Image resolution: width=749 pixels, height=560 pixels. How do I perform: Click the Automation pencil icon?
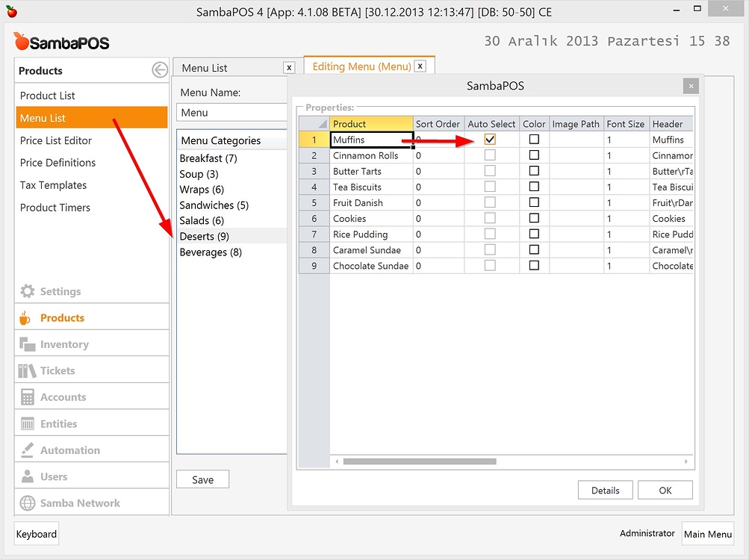click(27, 449)
